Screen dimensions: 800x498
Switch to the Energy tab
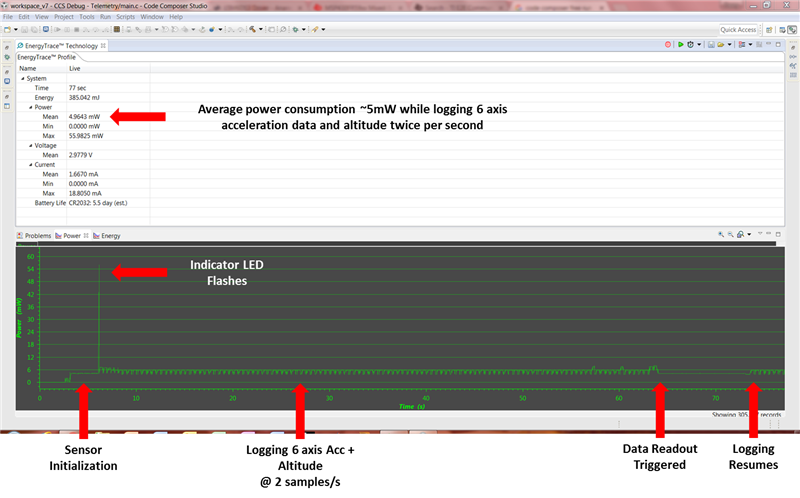107,236
